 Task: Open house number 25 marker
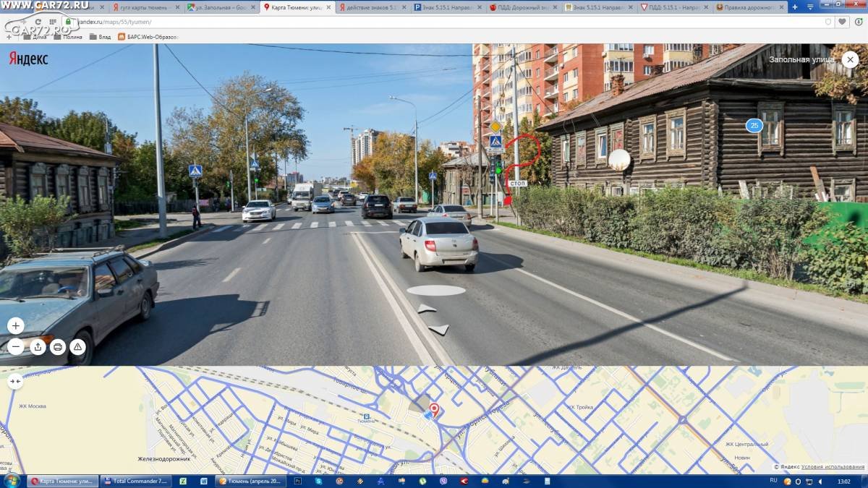pos(754,126)
